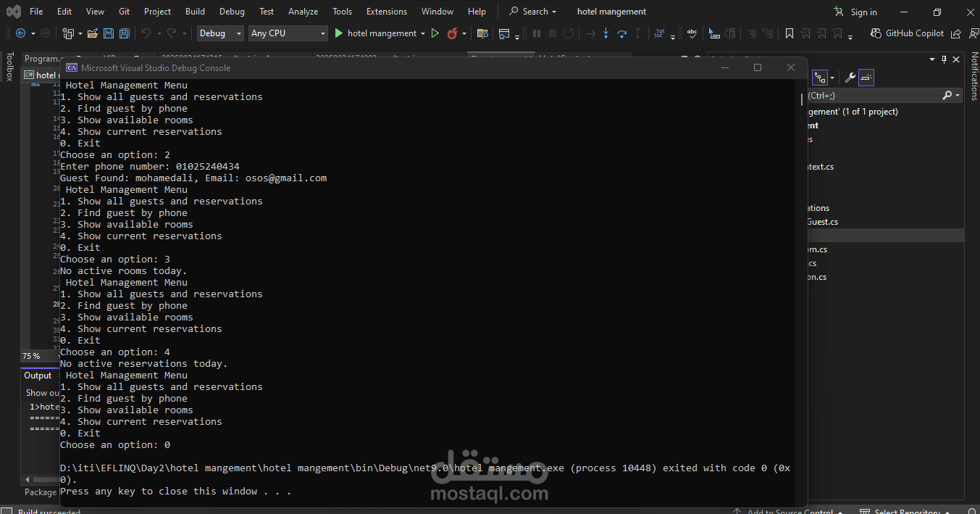
Task: Click the Solution Explorer wrench Properties icon
Action: (x=851, y=78)
